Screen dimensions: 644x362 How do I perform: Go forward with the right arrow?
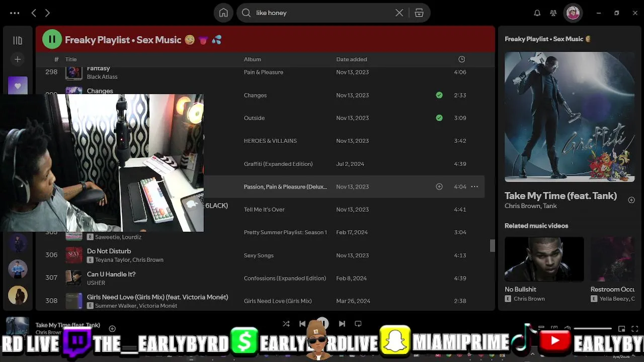47,13
